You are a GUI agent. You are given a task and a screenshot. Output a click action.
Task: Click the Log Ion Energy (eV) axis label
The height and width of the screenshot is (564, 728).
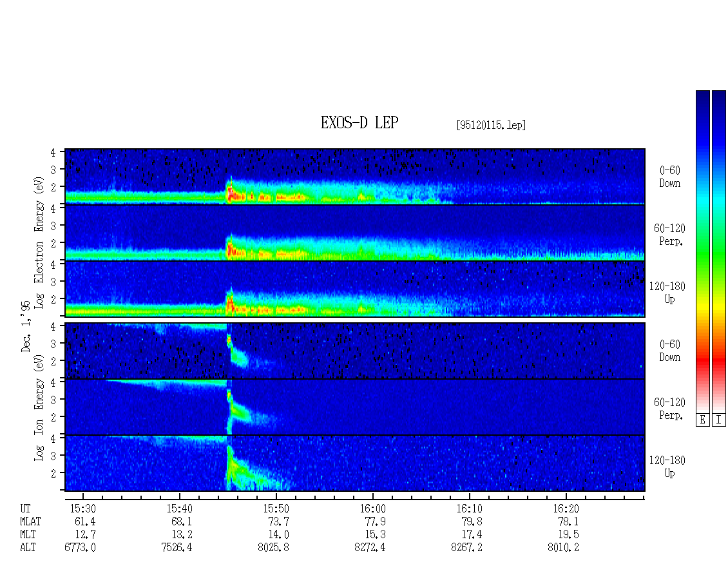[39, 407]
